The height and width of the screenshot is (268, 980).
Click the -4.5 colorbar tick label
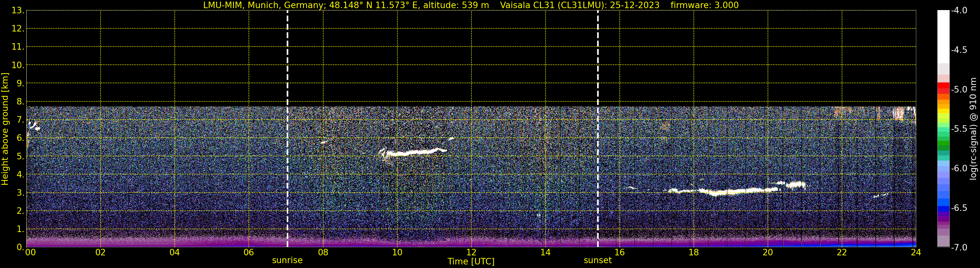point(959,50)
